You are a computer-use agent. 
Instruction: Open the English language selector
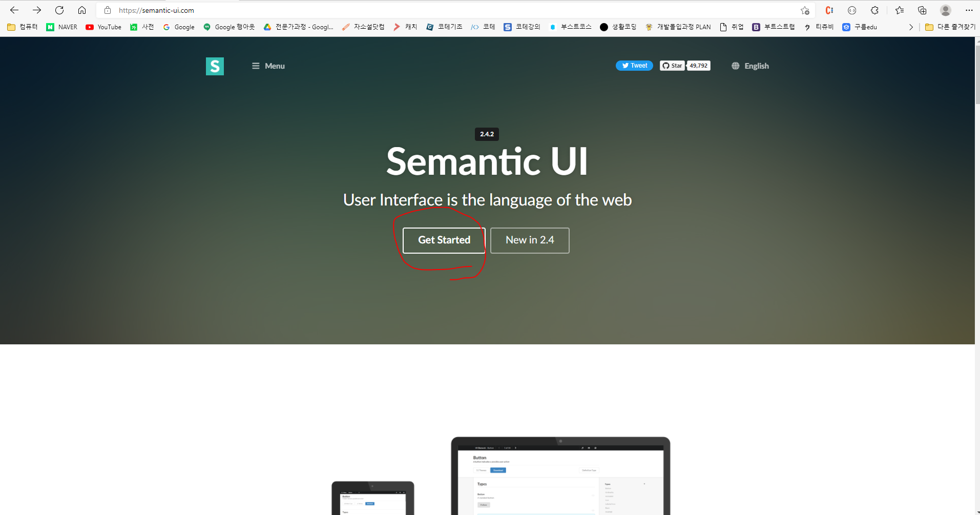click(x=750, y=66)
